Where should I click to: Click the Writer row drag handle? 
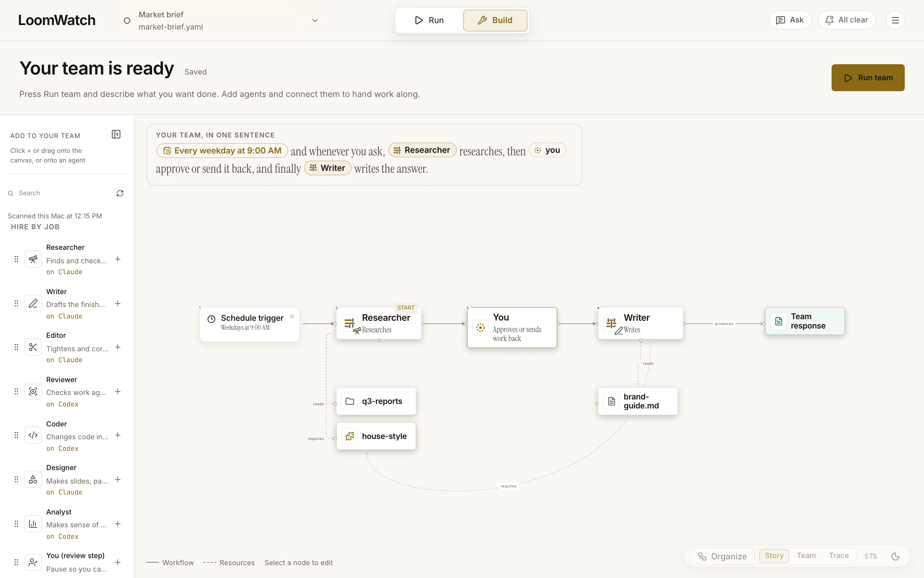click(16, 303)
